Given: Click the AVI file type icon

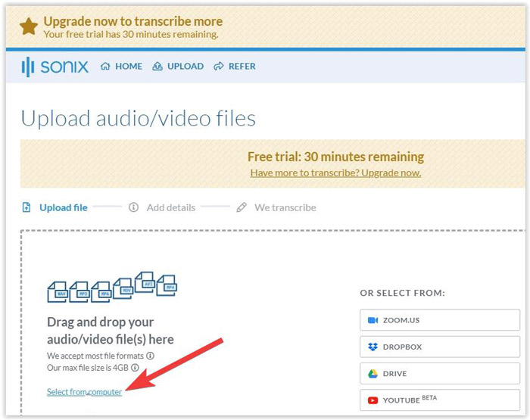Looking at the screenshot, I should (145, 282).
